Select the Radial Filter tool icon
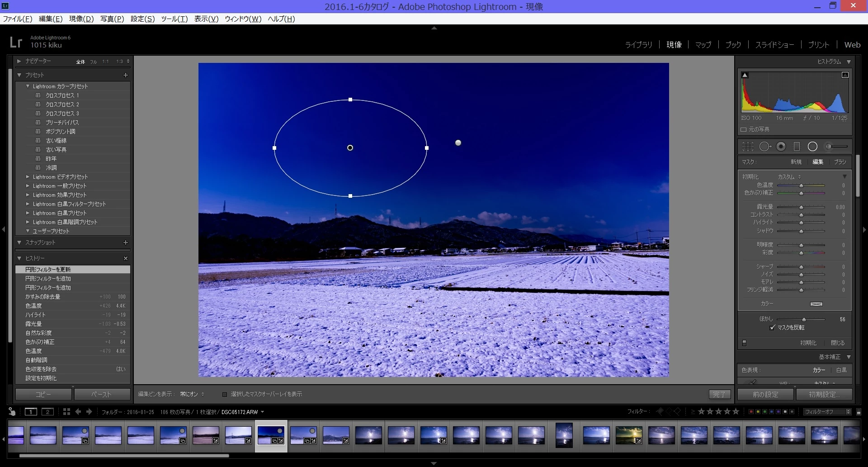The image size is (868, 467). 812,147
